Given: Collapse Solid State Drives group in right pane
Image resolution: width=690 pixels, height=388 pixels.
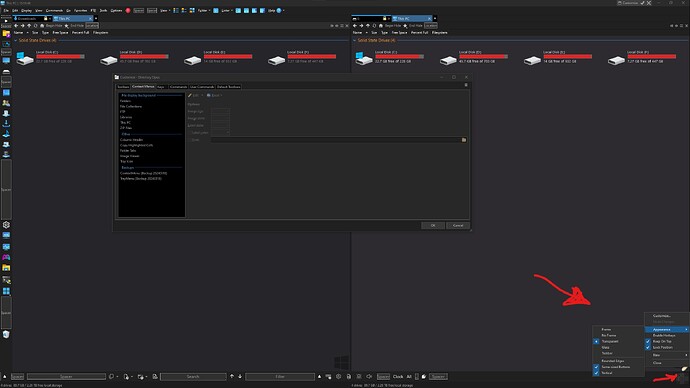Looking at the screenshot, I should (x=355, y=40).
